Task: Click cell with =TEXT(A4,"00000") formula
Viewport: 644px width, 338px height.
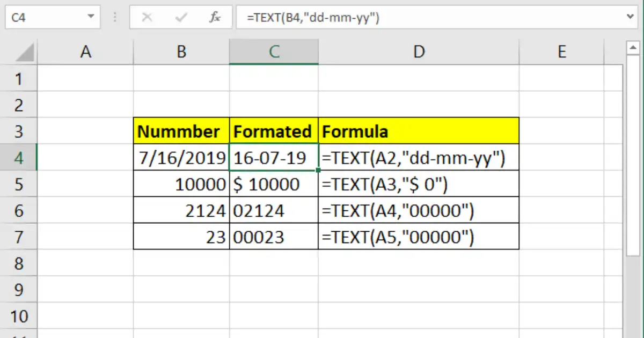Action: tap(419, 210)
